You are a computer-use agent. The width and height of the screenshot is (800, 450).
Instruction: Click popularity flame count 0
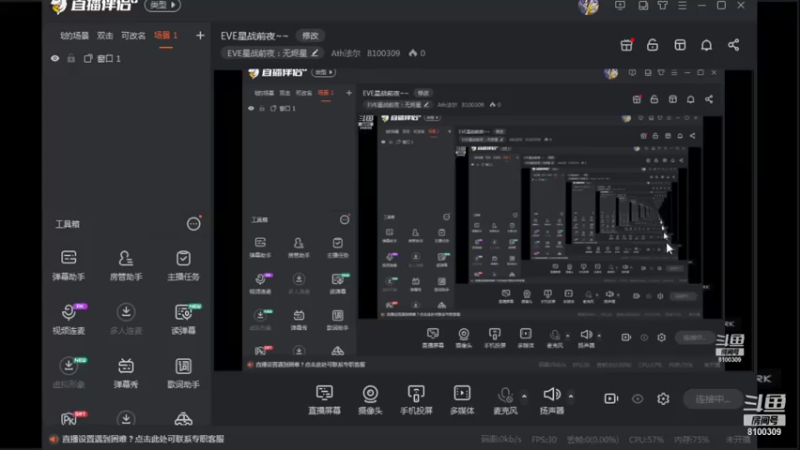417,53
